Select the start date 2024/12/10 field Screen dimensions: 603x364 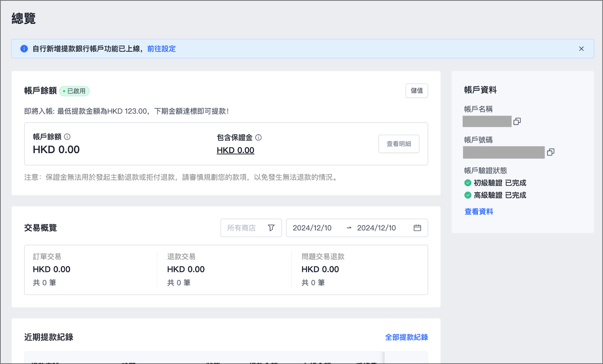[x=312, y=228]
